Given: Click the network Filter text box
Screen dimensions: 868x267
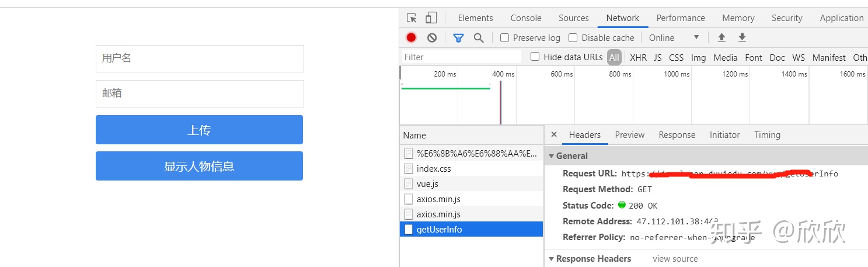Looking at the screenshot, I should coord(461,57).
